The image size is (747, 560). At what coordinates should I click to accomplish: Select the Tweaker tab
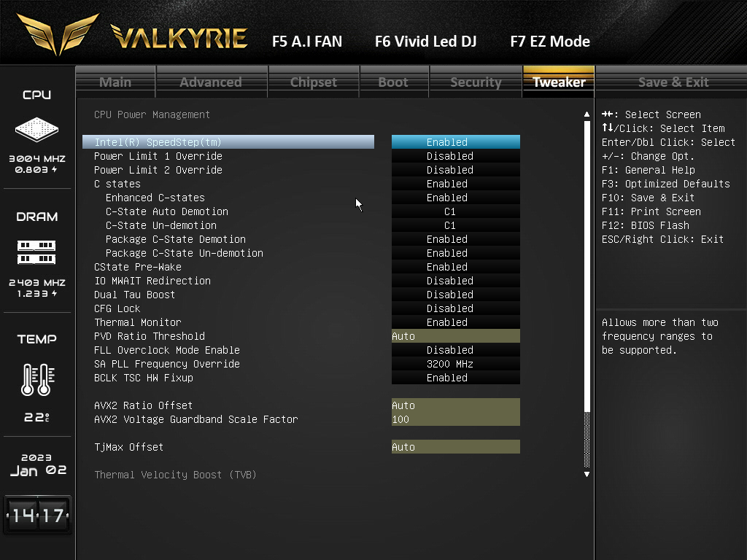[x=559, y=82]
